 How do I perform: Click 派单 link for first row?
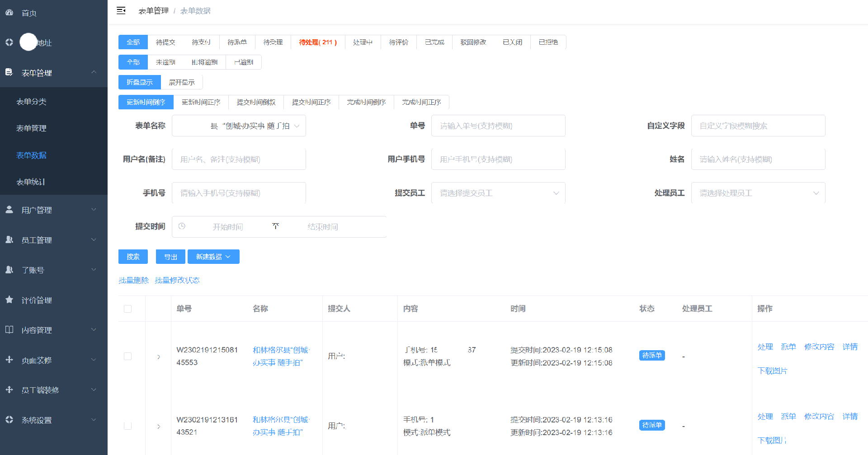[x=788, y=347]
